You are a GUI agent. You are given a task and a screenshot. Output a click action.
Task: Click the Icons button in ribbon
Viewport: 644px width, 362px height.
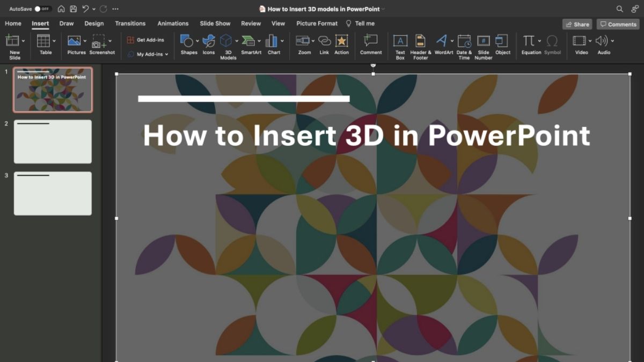click(209, 41)
